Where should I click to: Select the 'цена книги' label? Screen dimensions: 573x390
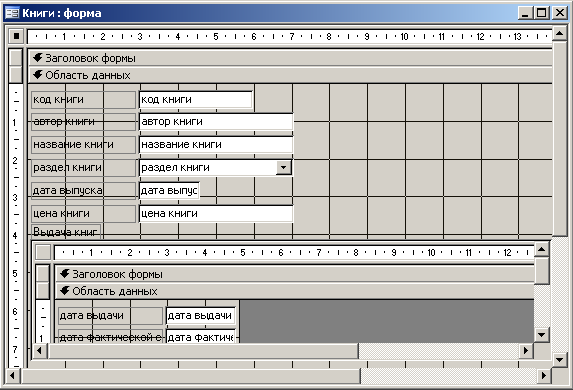83,213
